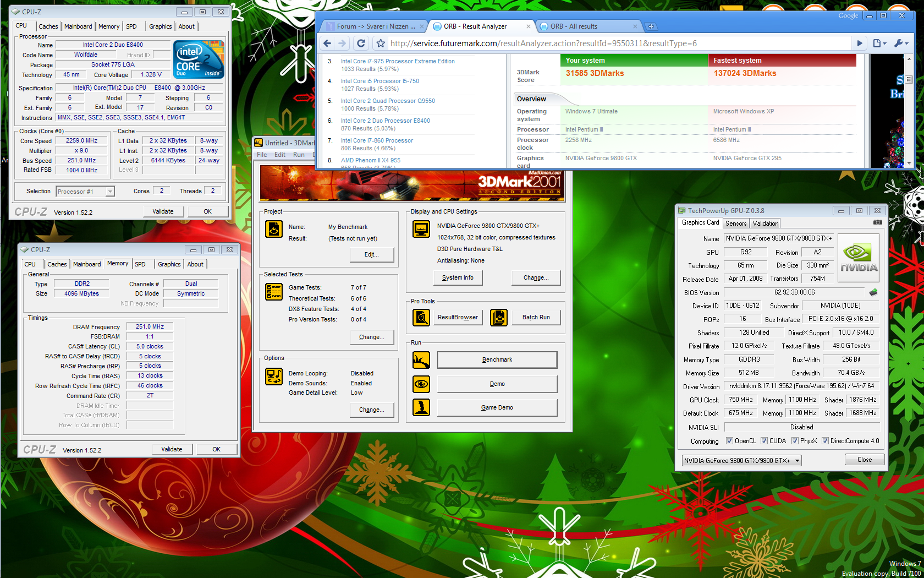Click the ResultBrowser button

(458, 318)
